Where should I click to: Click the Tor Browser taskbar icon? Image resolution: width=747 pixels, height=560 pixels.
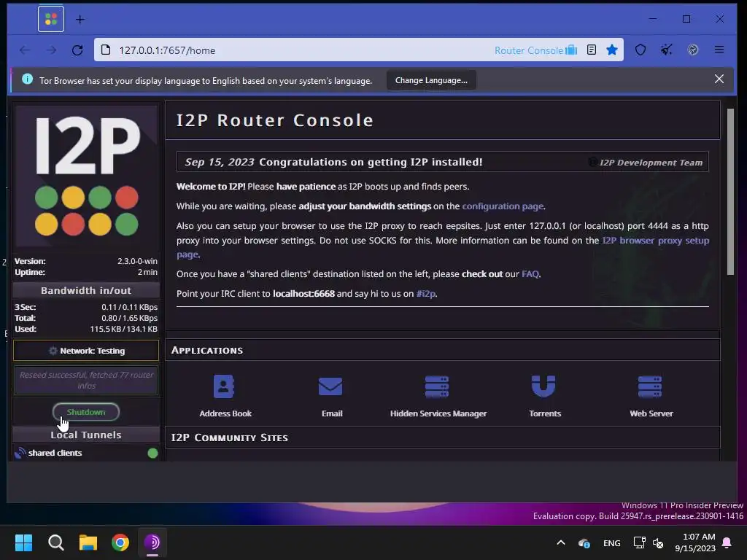(x=152, y=542)
